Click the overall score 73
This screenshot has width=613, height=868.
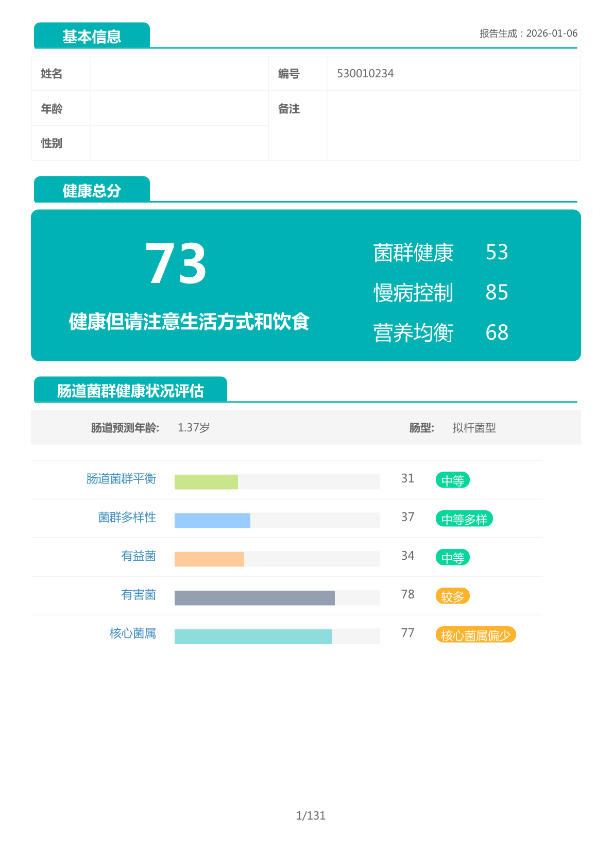176,263
